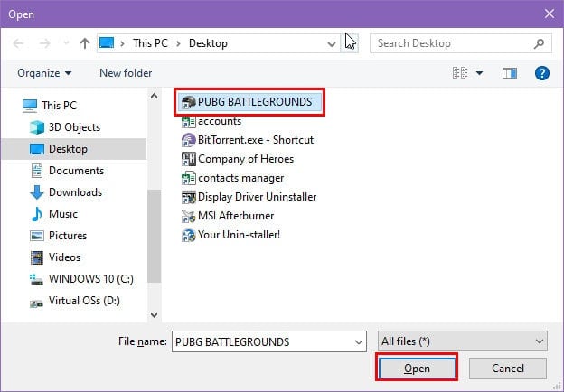Click the Open button
This screenshot has width=564, height=392.
(x=417, y=369)
